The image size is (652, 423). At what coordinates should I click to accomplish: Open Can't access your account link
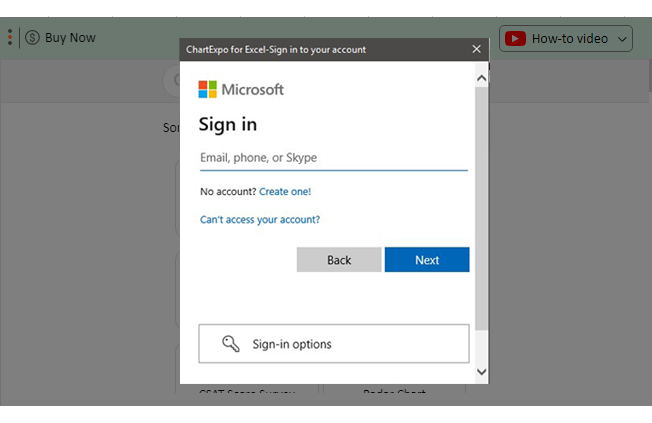[x=260, y=219]
